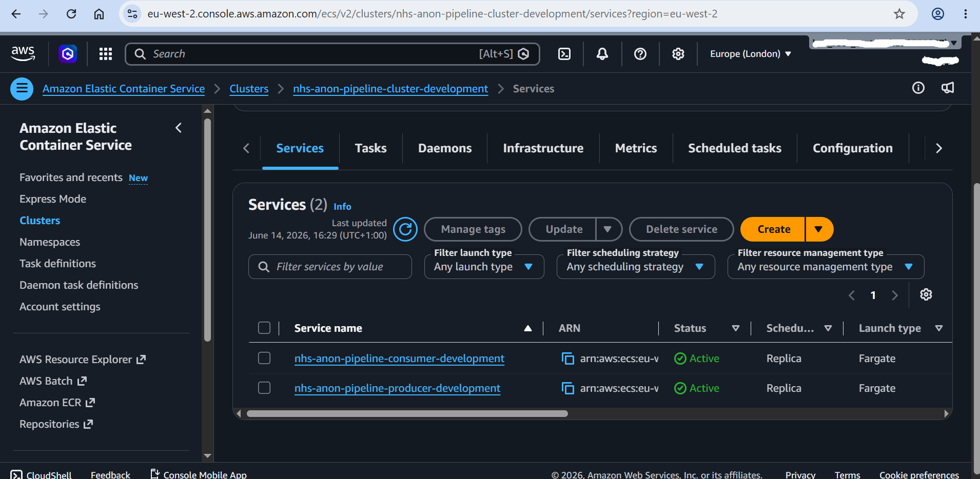
Task: Click the browser address bar URL
Action: (432, 14)
